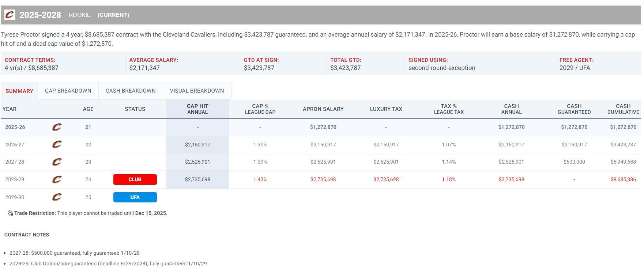Click the trade restriction lock icon
Image resolution: width=644 pixels, height=269 pixels.
(10, 213)
